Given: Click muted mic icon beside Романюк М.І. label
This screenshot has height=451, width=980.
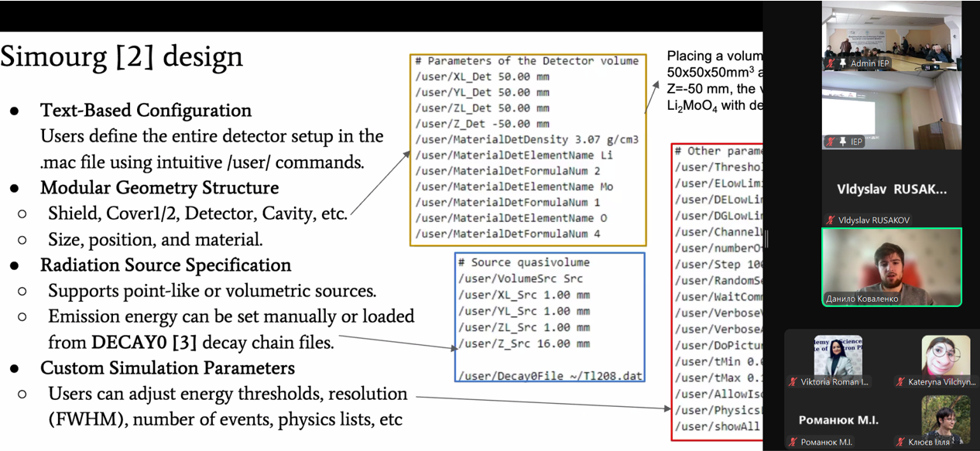Looking at the screenshot, I should click(793, 442).
